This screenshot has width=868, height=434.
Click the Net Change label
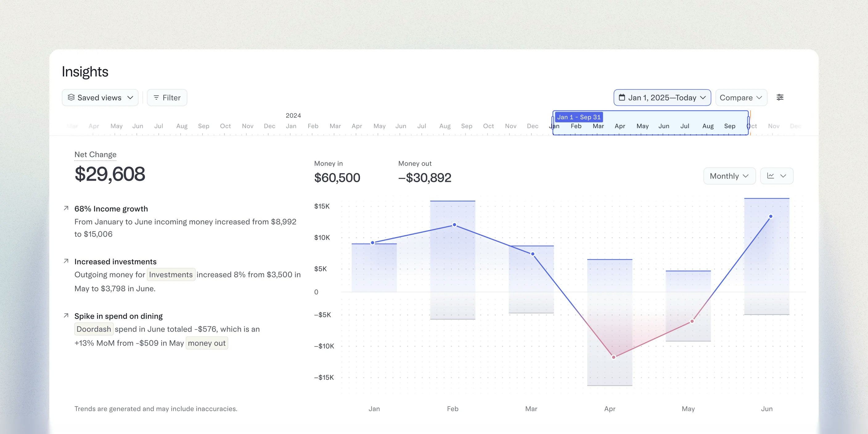coord(95,154)
